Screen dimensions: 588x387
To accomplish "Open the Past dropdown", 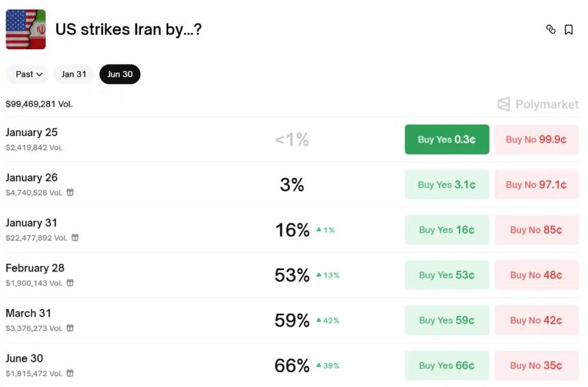I will pyautogui.click(x=29, y=74).
